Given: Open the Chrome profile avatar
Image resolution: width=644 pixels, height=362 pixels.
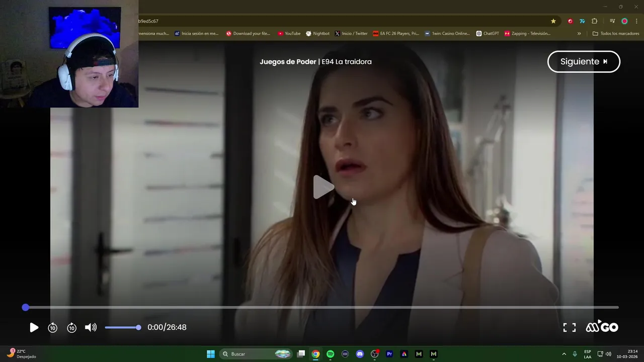Looking at the screenshot, I should click(624, 21).
